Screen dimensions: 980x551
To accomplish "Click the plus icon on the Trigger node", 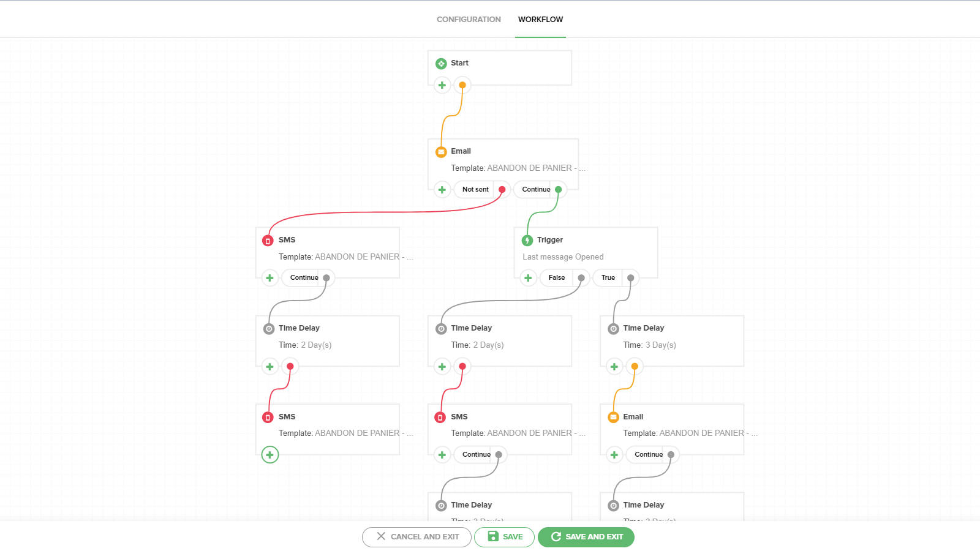I will tap(528, 278).
